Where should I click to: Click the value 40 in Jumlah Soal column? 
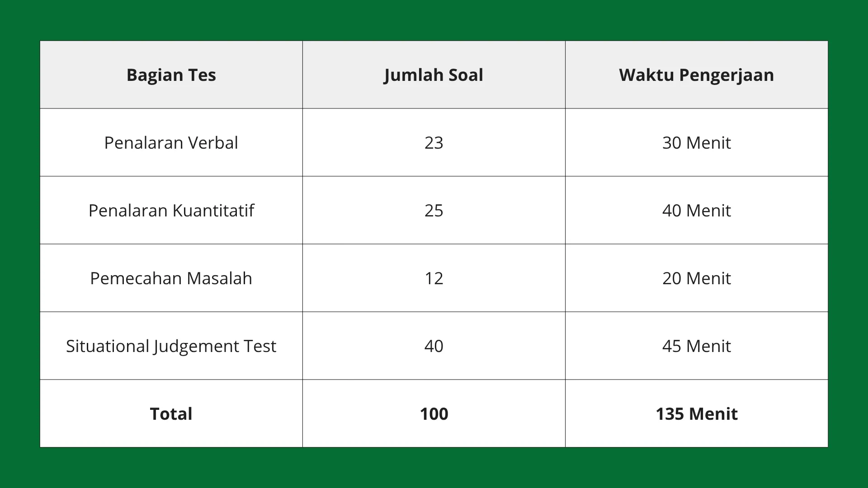click(434, 346)
